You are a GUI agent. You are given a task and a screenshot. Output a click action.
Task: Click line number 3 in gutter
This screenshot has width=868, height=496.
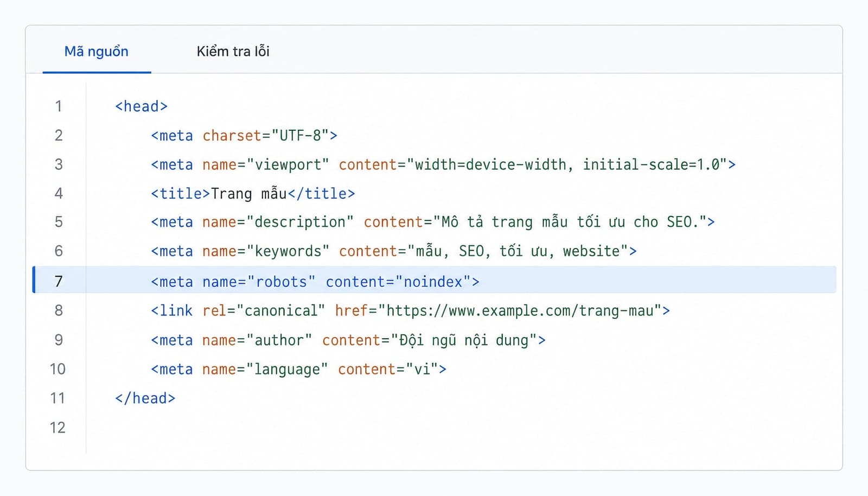coord(59,164)
